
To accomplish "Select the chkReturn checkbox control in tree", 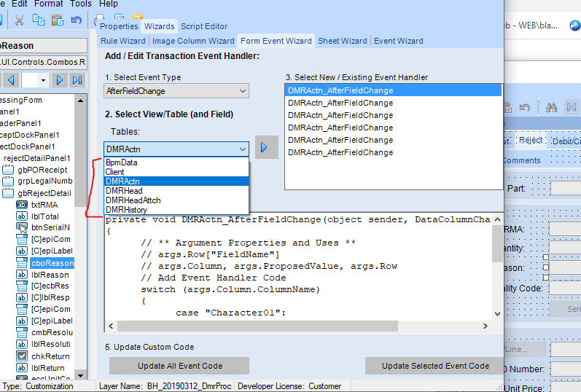I will [x=50, y=356].
